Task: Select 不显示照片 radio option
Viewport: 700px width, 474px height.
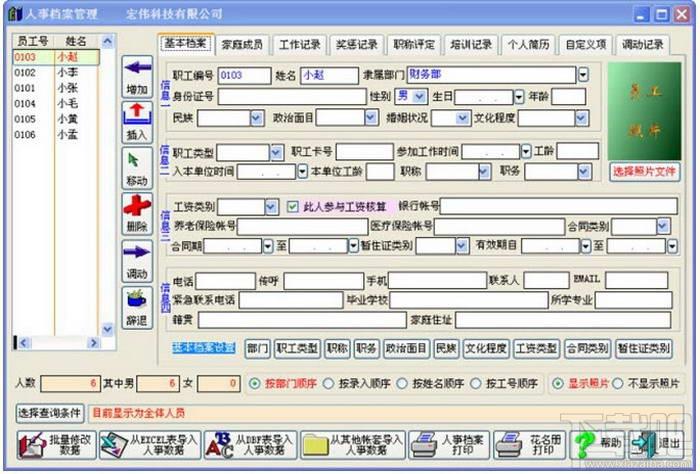Action: tap(617, 384)
